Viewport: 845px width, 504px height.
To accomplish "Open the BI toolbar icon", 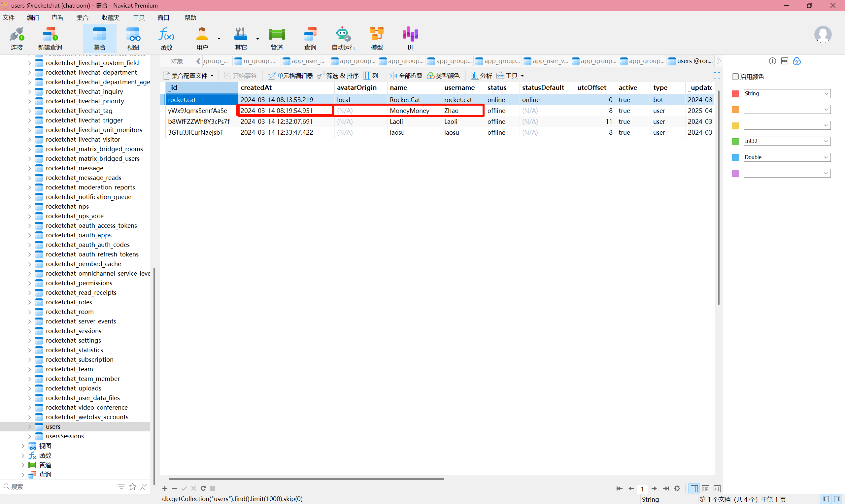I will click(410, 38).
